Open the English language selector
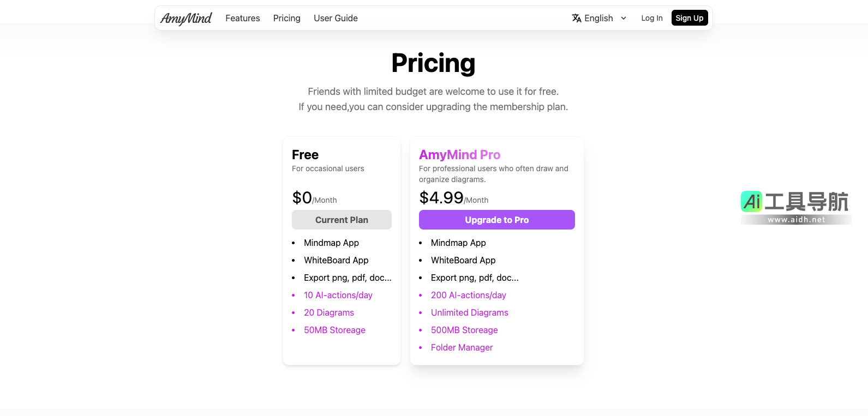This screenshot has width=868, height=416. [598, 18]
